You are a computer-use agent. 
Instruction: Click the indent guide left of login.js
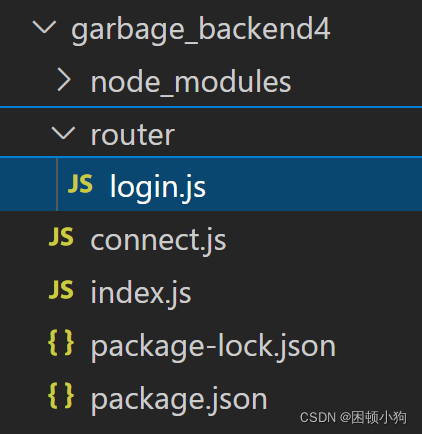(x=57, y=184)
